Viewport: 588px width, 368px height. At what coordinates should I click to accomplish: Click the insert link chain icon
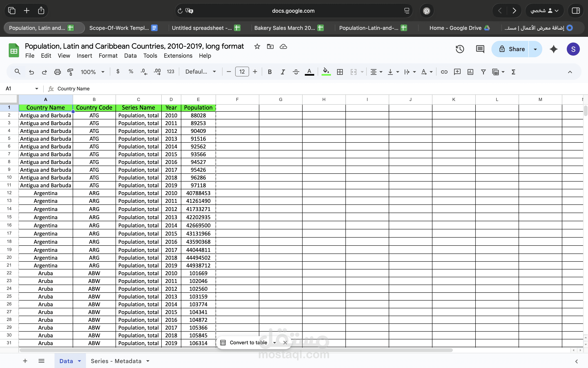point(444,72)
